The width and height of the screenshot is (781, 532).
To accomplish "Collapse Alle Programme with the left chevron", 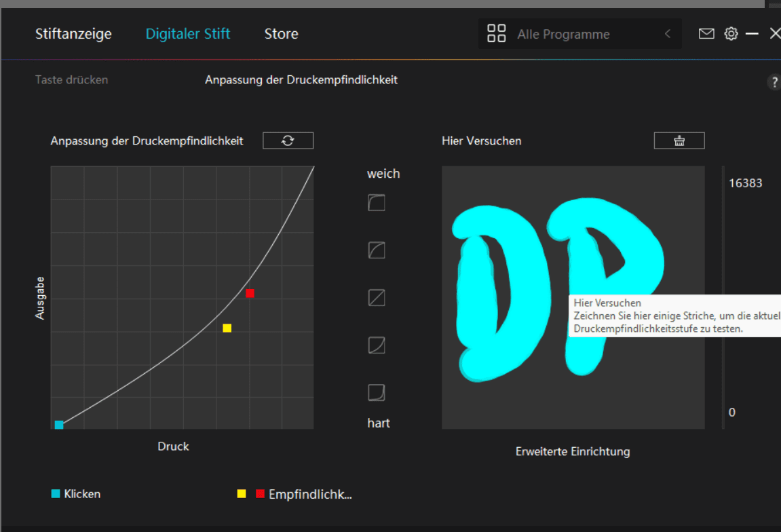I will click(x=667, y=33).
